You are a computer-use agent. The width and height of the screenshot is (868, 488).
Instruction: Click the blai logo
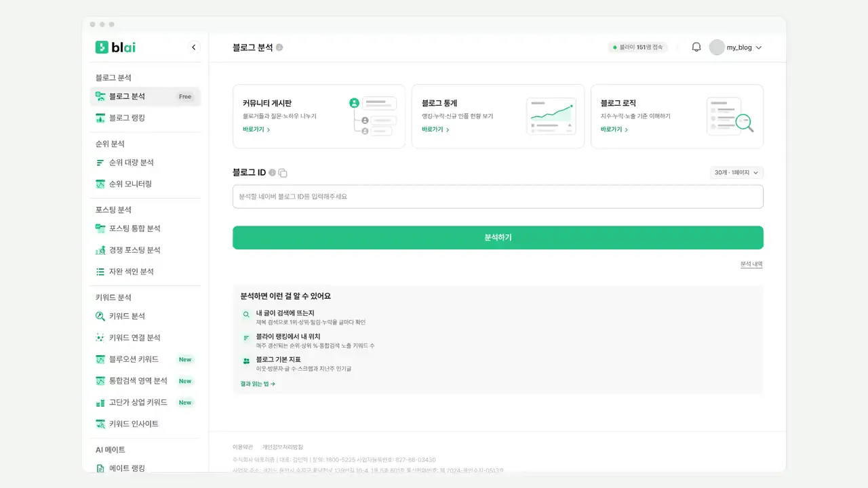tap(115, 47)
